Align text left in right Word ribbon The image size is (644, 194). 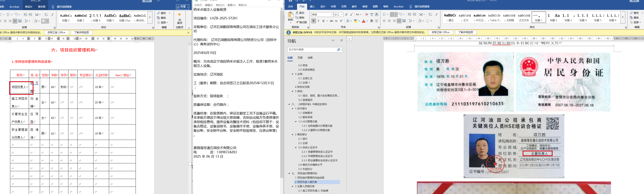384,21
